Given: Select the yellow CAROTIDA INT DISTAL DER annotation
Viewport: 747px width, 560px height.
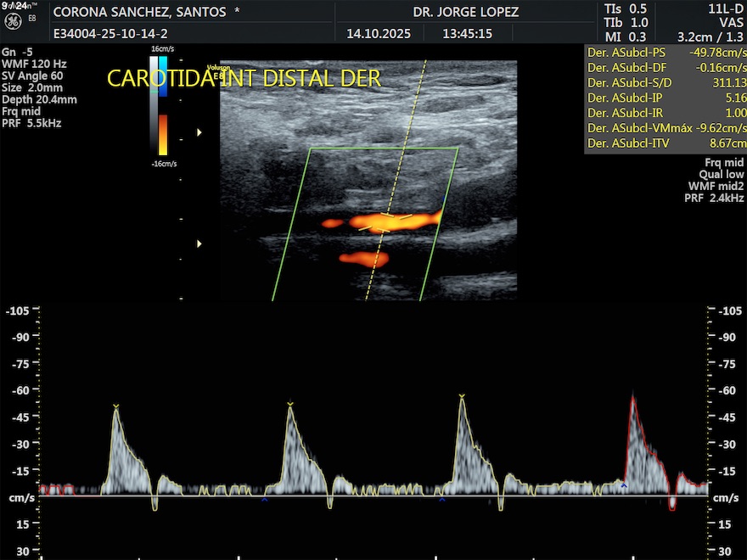Looking at the screenshot, I should pos(244,79).
